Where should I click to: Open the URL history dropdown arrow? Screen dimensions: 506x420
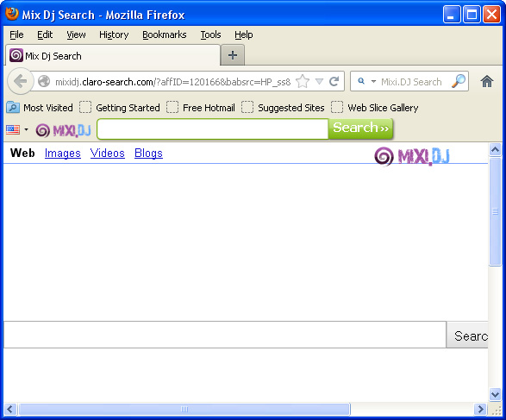coord(319,81)
